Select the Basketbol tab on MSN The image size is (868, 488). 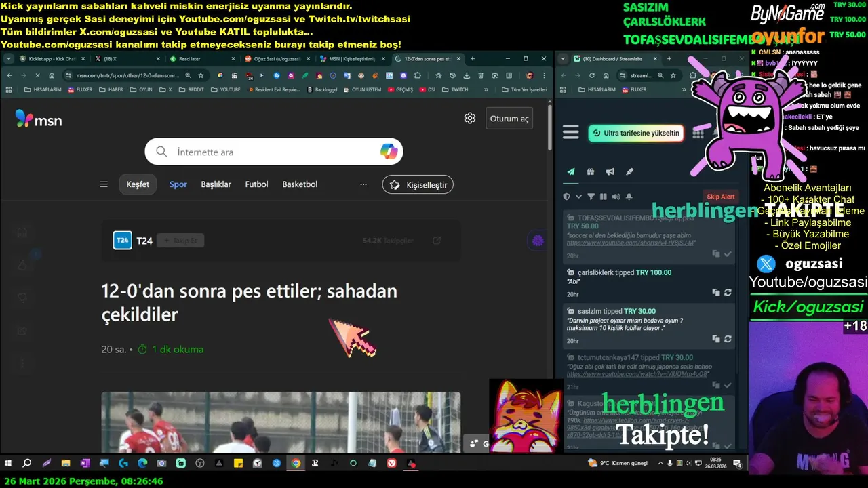pyautogui.click(x=300, y=184)
